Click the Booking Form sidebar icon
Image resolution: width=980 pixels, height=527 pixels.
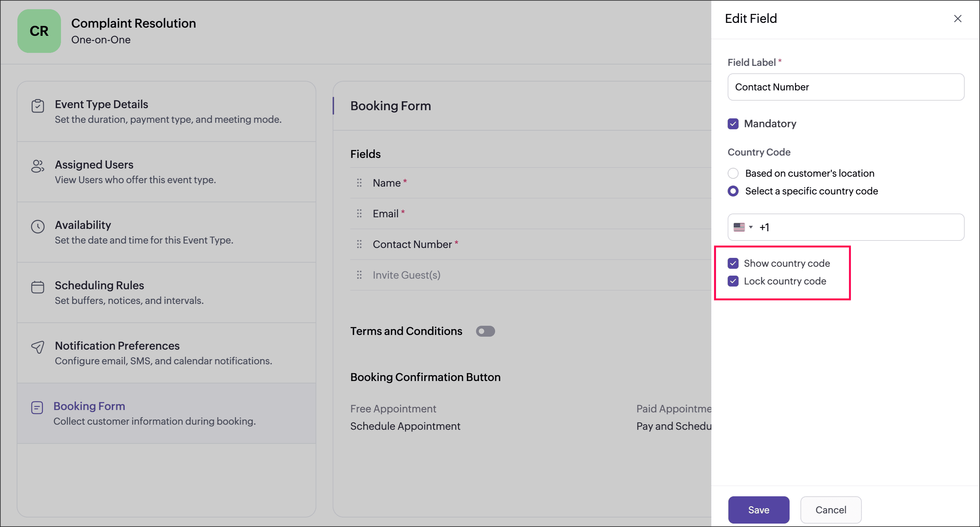pyautogui.click(x=37, y=408)
